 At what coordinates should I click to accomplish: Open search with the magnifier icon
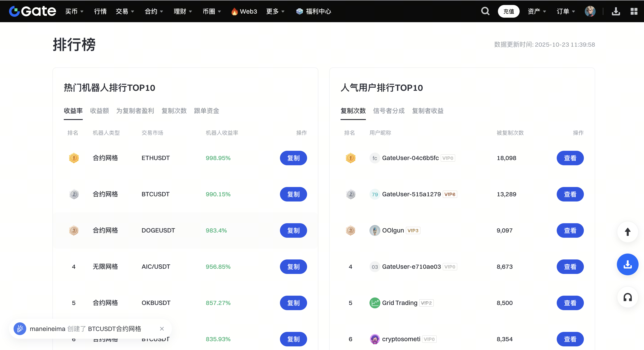coord(485,11)
